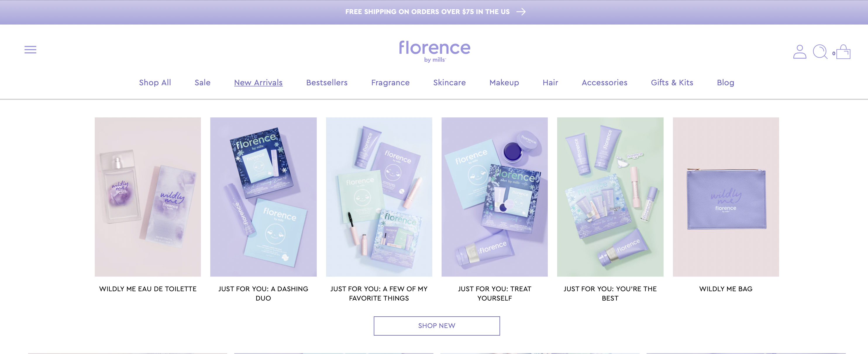This screenshot has width=868, height=354.
Task: Visit the Blog link
Action: coord(726,82)
